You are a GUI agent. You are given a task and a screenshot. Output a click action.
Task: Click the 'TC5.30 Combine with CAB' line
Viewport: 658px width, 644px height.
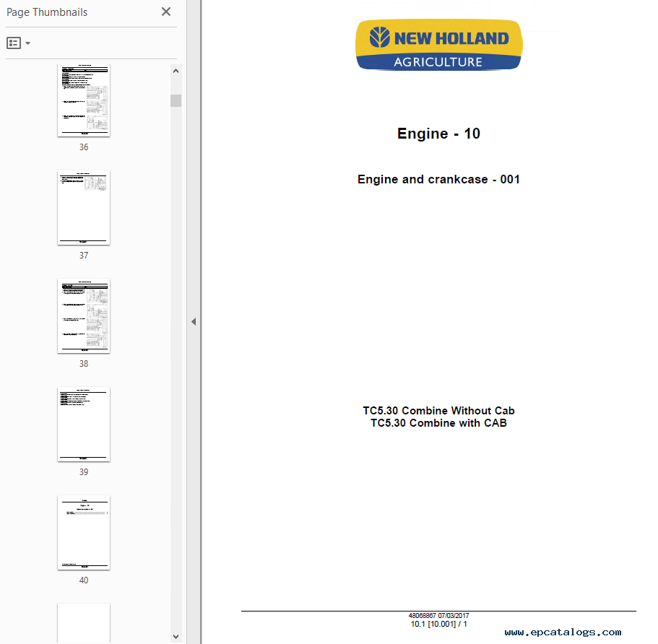(438, 423)
